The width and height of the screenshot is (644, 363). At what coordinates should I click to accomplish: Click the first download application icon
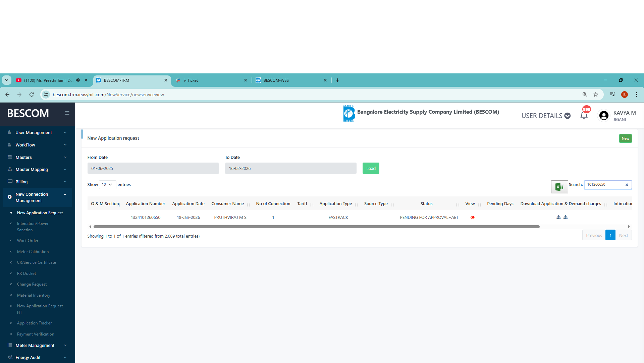pos(558,217)
